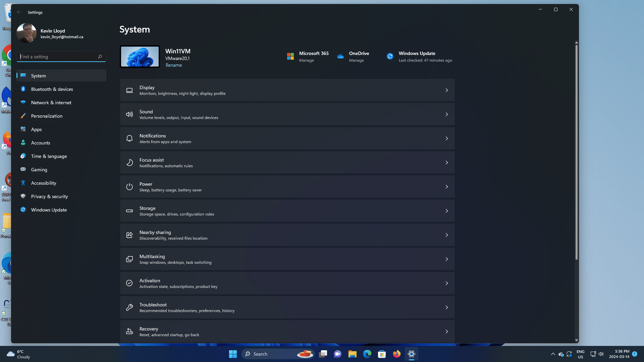The image size is (644, 362).
Task: Click the Troubleshoot wrench icon
Action: point(129,308)
